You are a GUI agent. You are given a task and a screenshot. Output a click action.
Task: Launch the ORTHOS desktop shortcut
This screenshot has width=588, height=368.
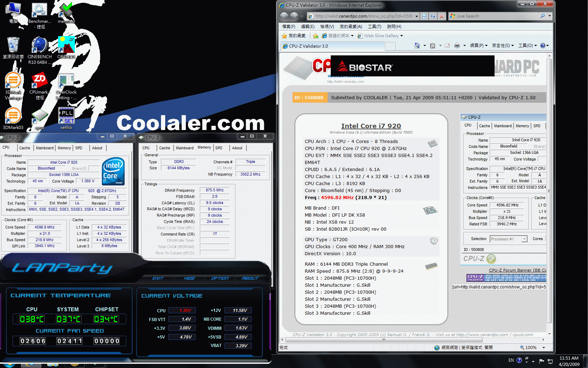66,48
